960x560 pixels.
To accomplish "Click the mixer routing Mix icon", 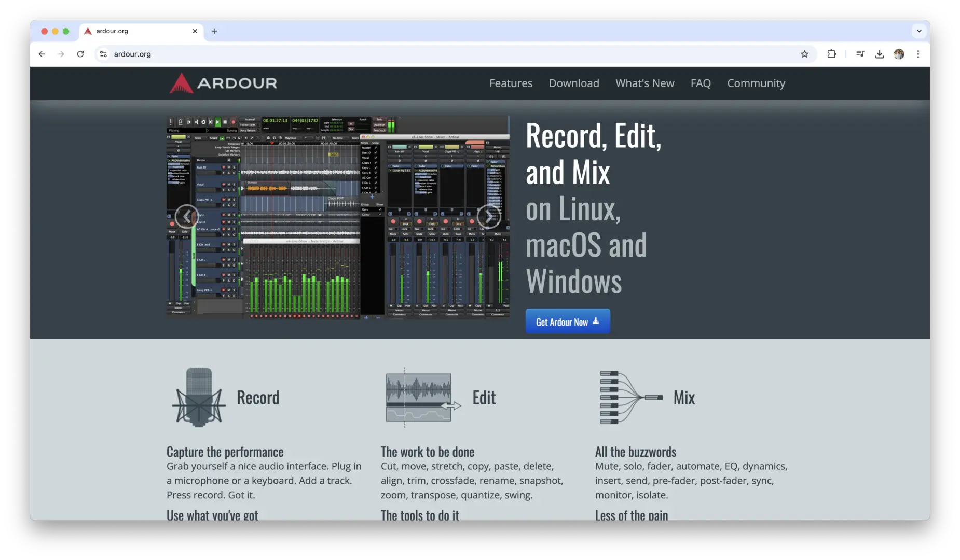I will (x=631, y=397).
